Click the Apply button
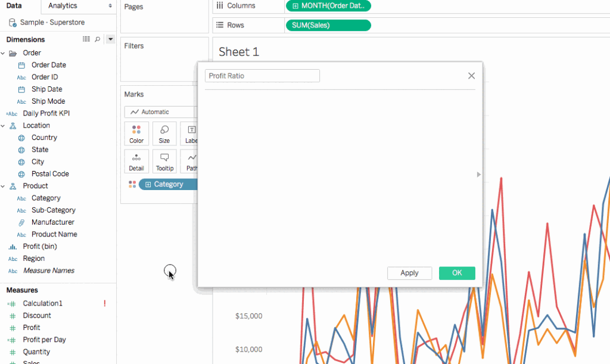This screenshot has height=364, width=610. tap(409, 273)
